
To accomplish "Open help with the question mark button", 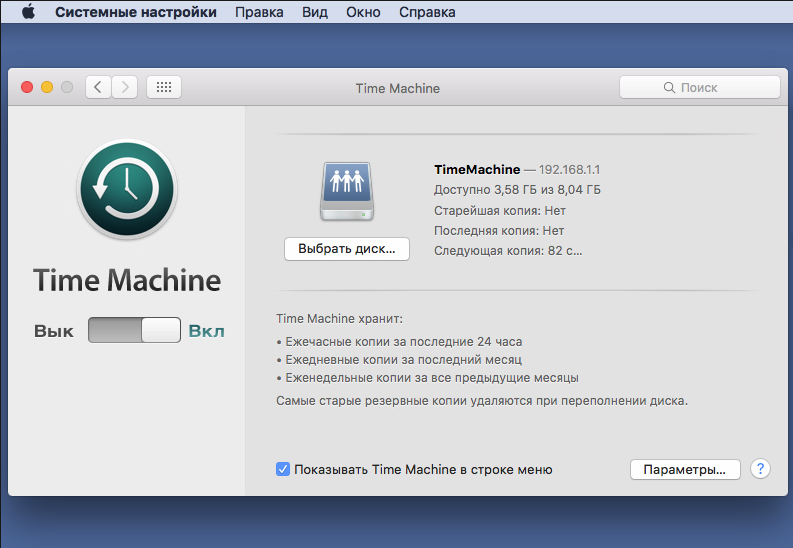I will pyautogui.click(x=760, y=469).
